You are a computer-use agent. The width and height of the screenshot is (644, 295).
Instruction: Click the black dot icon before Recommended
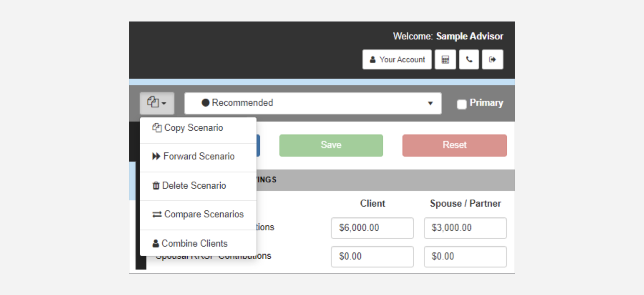205,103
